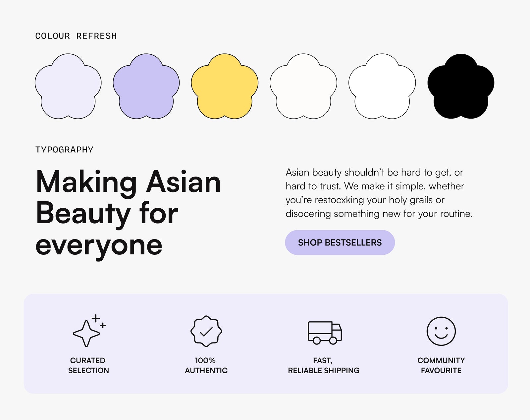The width and height of the screenshot is (530, 420).
Task: Select the pure white flower swatch beside black
Action: (382, 86)
